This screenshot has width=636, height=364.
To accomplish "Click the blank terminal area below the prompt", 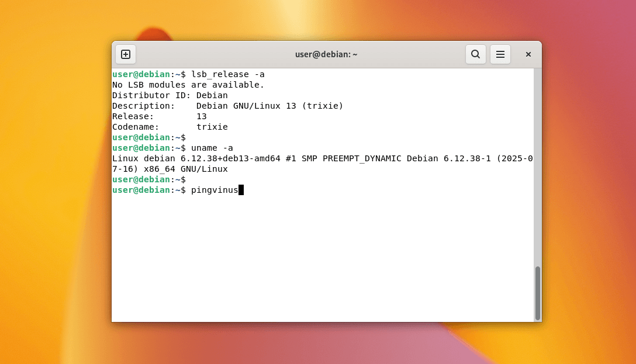I will 322,257.
